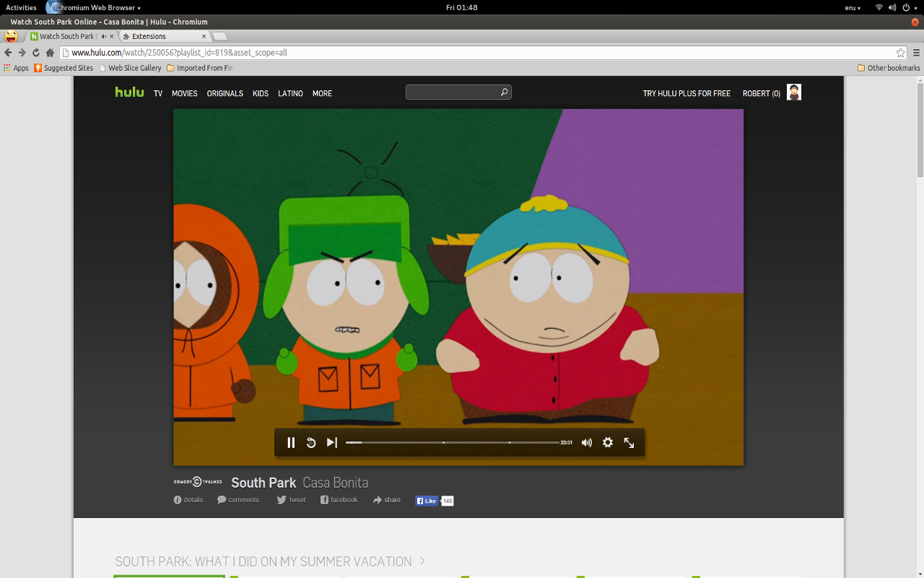The image size is (924, 578).
Task: Expand the MORE menu on Hulu
Action: 322,93
